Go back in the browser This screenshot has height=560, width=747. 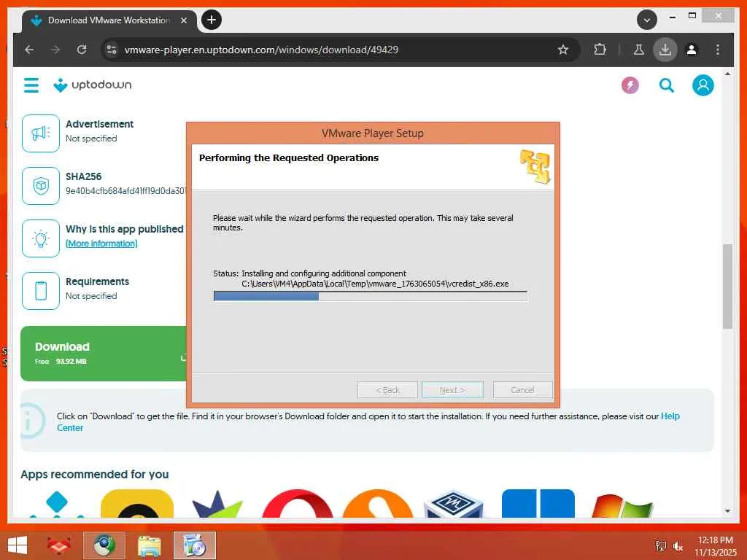click(29, 50)
